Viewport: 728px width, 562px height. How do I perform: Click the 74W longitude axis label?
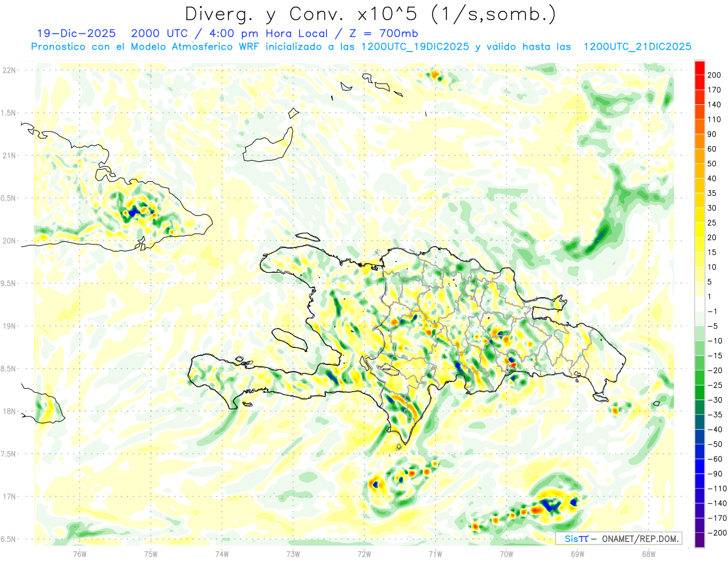point(222,554)
